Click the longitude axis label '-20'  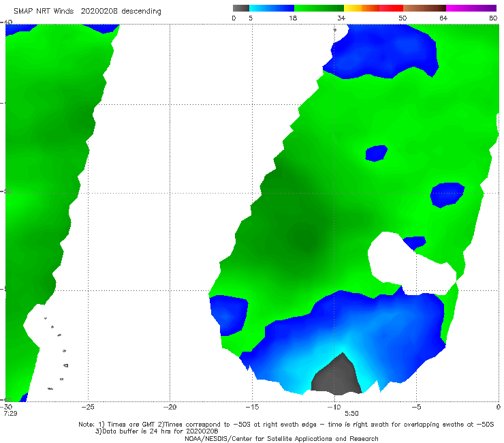tap(170, 407)
